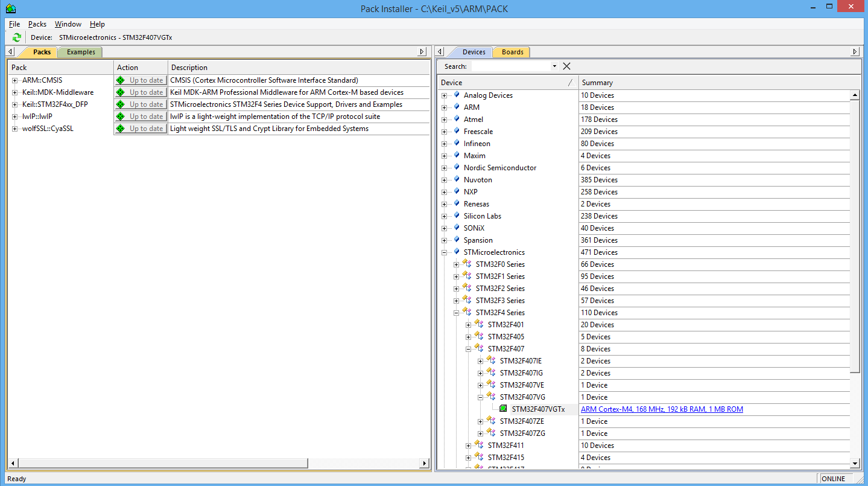Image resolution: width=868 pixels, height=486 pixels.
Task: Open the Window menu
Action: [68, 24]
